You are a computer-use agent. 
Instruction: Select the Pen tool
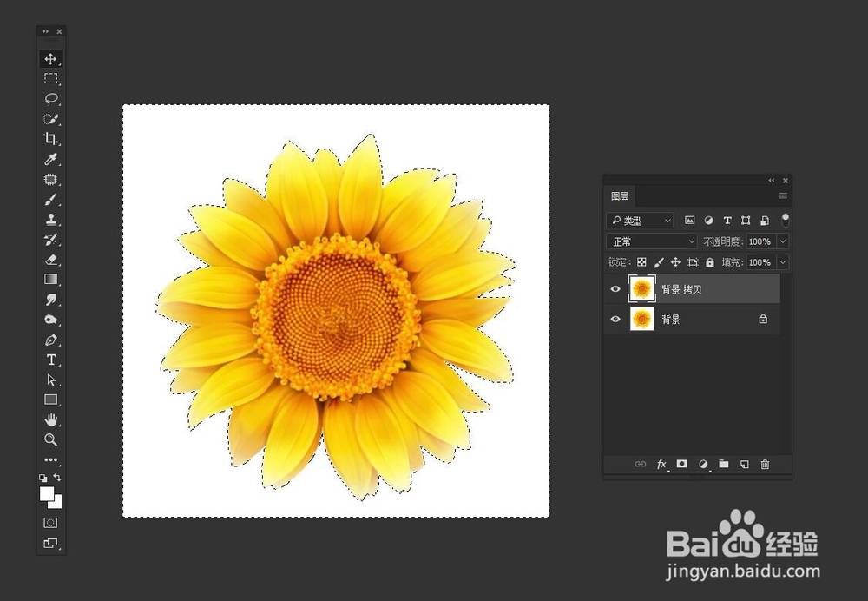point(50,340)
